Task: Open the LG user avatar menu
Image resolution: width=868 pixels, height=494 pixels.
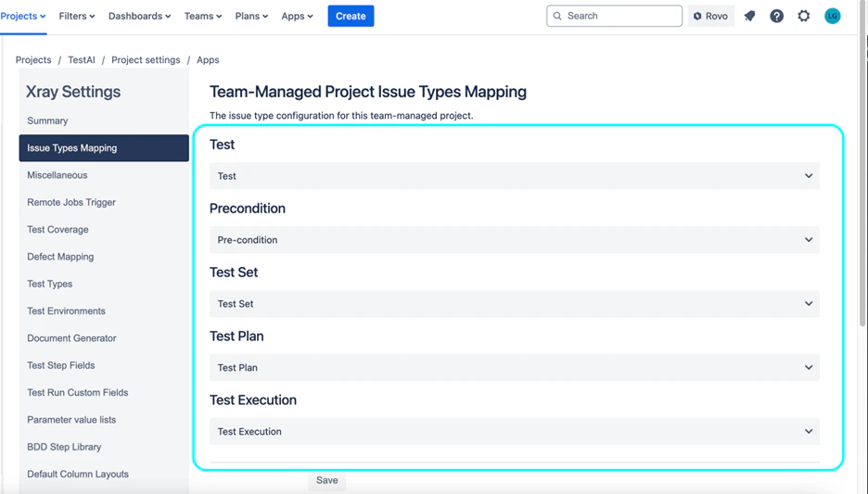Action: pos(832,16)
